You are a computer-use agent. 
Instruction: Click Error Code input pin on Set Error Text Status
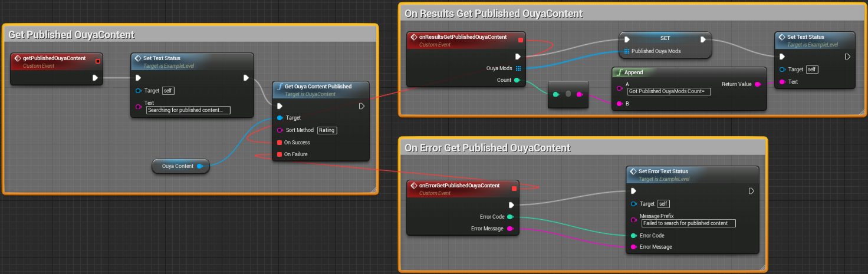click(634, 235)
